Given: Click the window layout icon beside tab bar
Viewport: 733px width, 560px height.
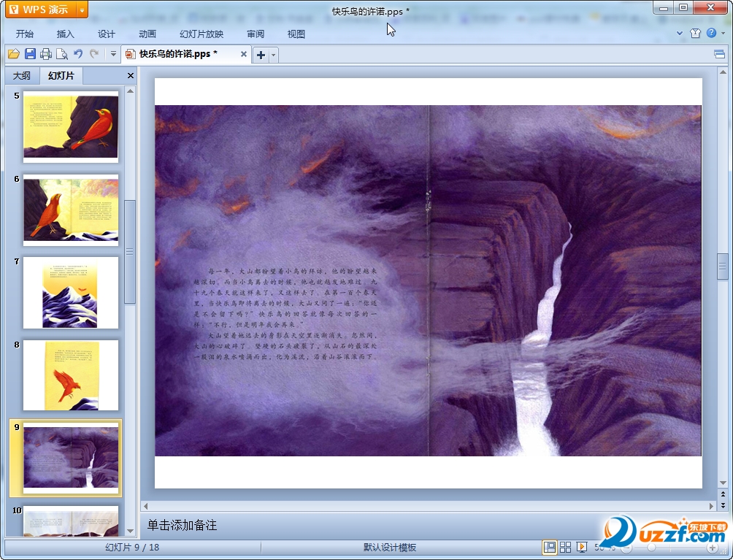Looking at the screenshot, I should point(719,55).
